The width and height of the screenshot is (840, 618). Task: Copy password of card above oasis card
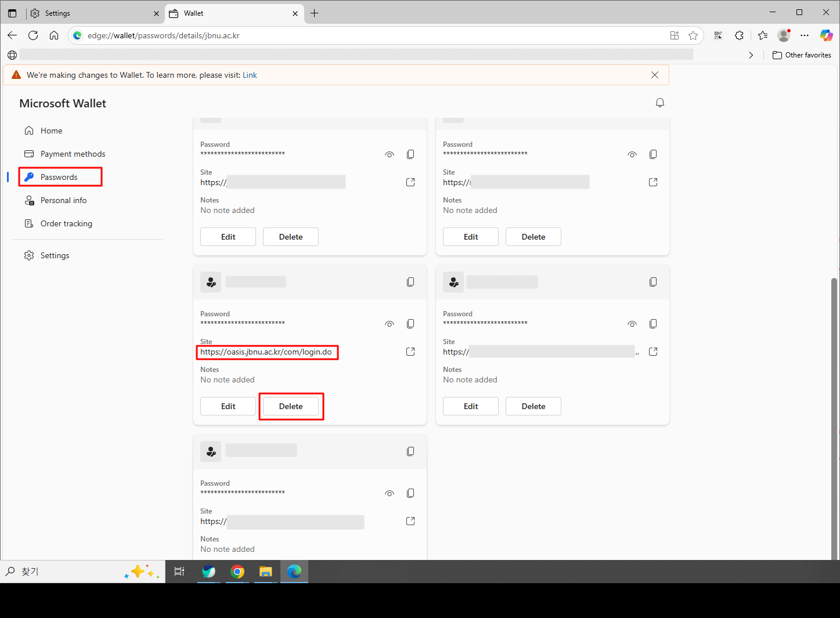(x=410, y=154)
